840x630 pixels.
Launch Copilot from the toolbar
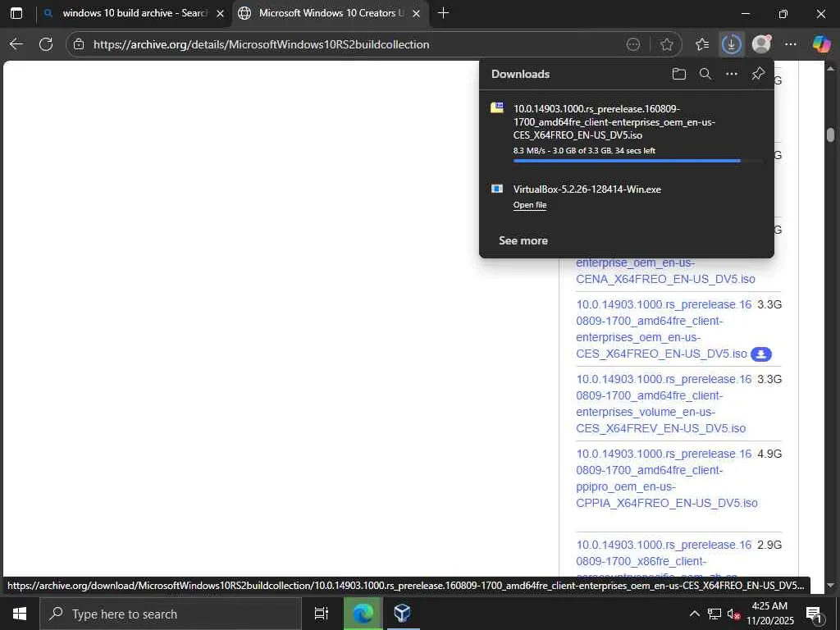tap(821, 44)
